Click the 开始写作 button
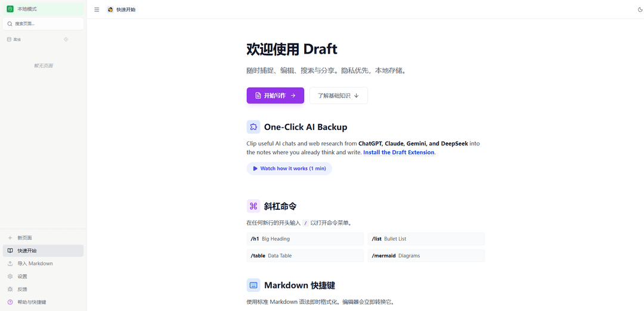 point(275,95)
